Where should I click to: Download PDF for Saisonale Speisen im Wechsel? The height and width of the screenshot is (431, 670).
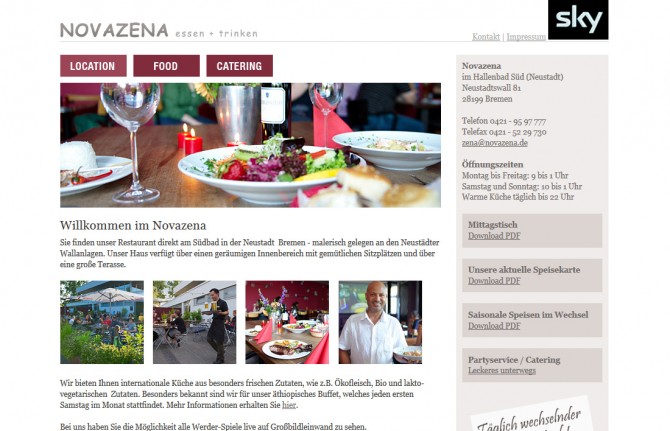click(x=494, y=325)
